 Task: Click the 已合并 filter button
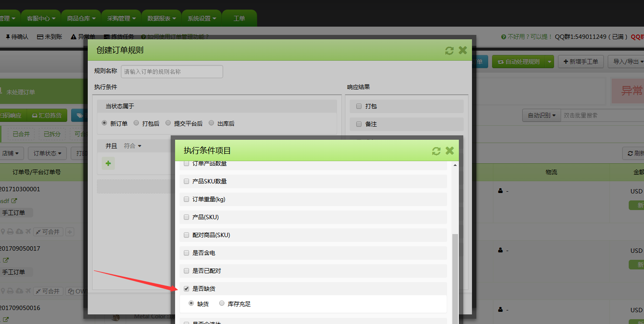click(x=21, y=134)
